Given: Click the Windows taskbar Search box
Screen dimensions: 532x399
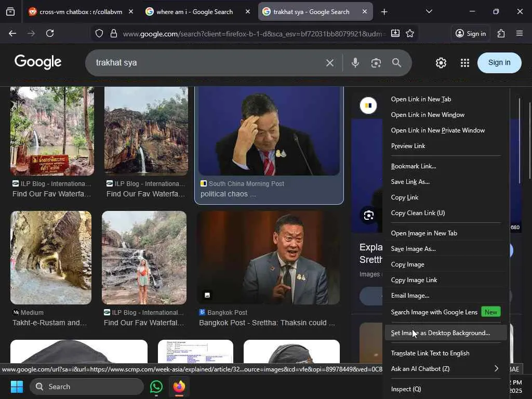Looking at the screenshot, I should tap(87, 387).
